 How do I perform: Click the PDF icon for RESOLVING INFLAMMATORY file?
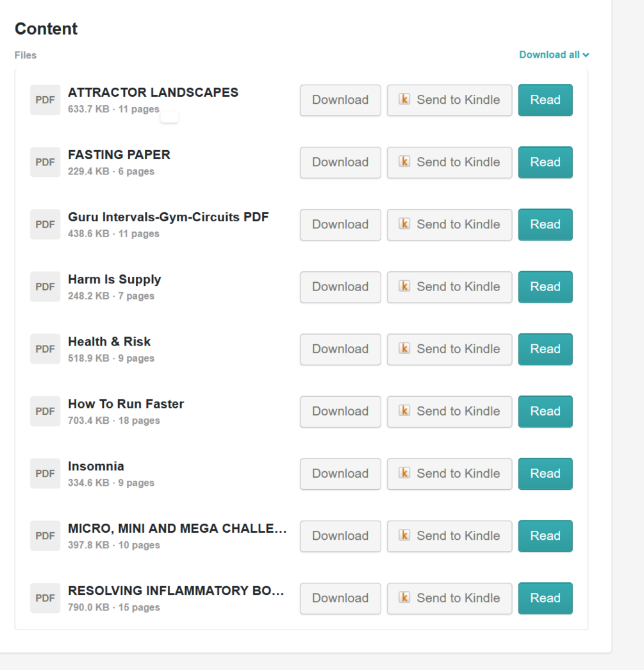coord(45,598)
